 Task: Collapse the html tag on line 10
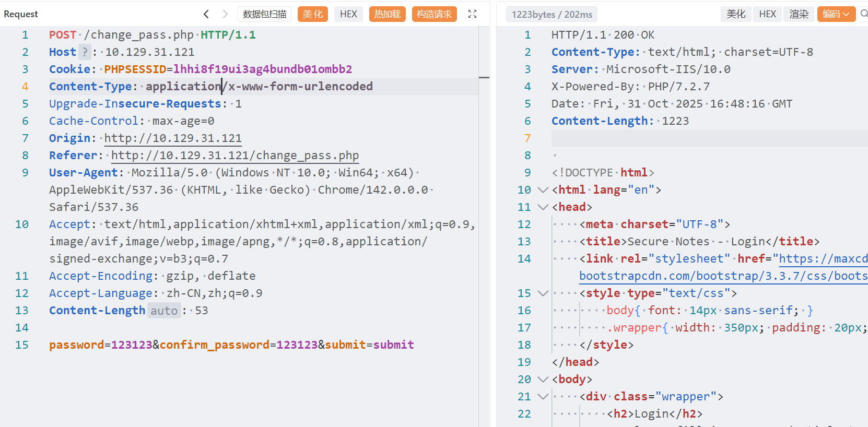tap(543, 190)
